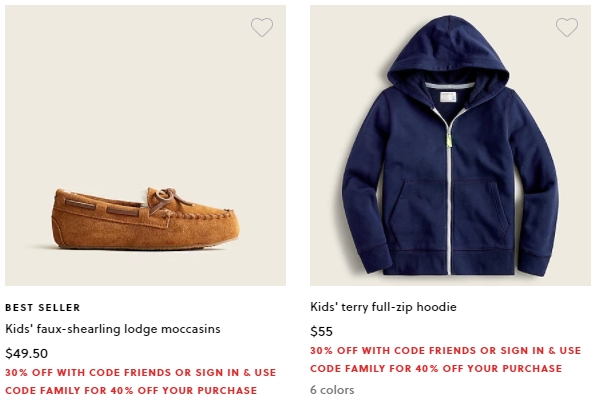Screen dimensions: 597x403
Task: Click the heel of the moccasin image
Action: [65, 219]
